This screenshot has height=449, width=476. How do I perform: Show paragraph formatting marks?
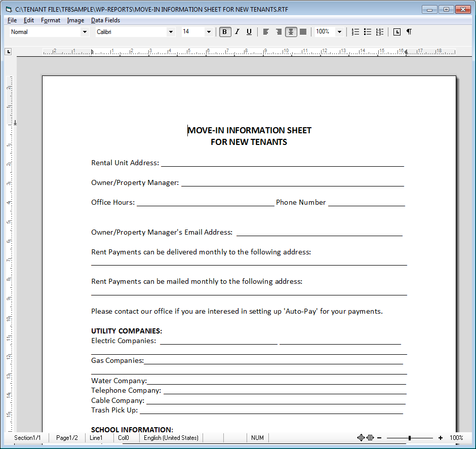click(x=409, y=32)
